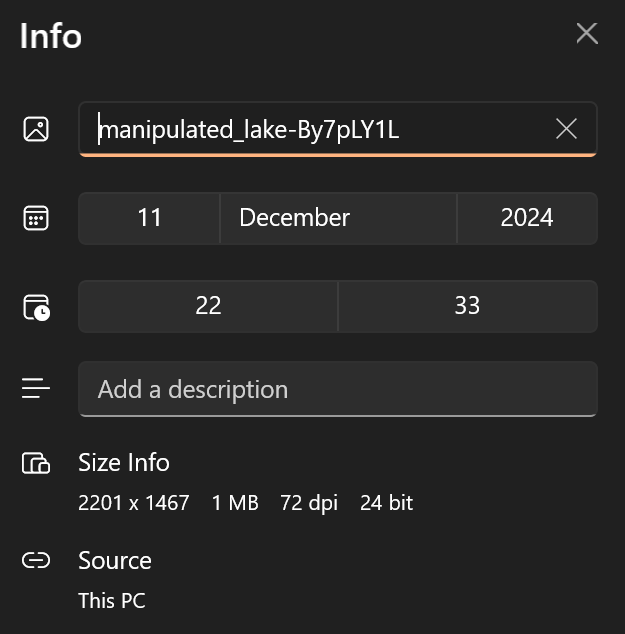Open the day picker showing 11
625x634 pixels.
coord(149,218)
